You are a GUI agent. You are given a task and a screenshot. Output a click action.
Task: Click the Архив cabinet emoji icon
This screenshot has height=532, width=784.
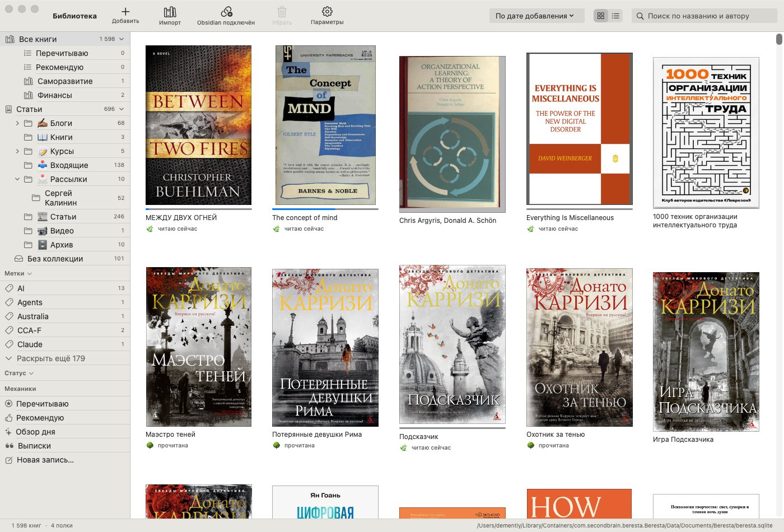pos(43,245)
